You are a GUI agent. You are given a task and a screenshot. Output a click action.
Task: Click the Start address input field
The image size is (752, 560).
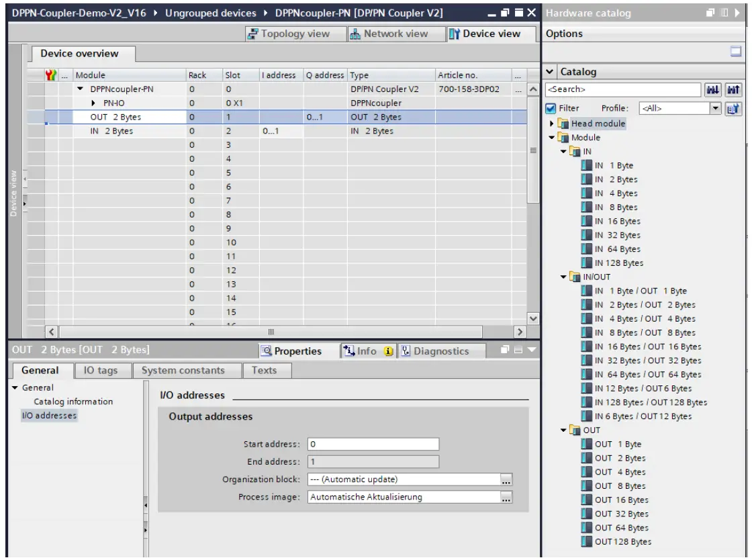373,444
